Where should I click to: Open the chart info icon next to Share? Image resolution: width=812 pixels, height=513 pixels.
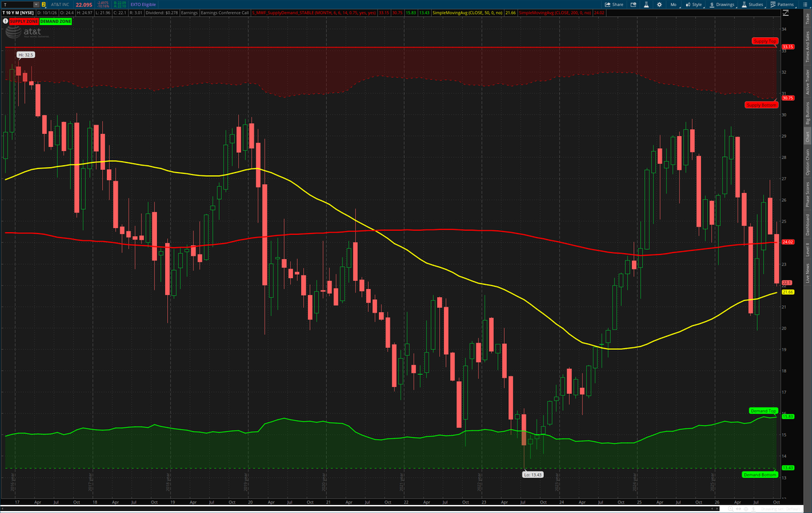point(633,5)
